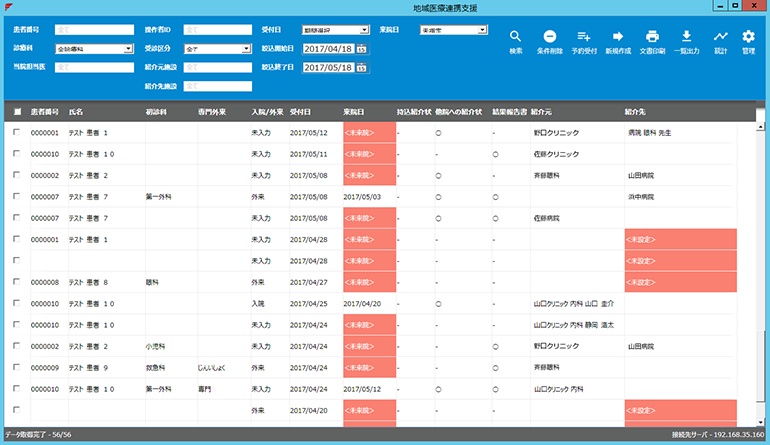The width and height of the screenshot is (770, 445).
Task: Sort by the 患者番号 column header
Action: 45,112
